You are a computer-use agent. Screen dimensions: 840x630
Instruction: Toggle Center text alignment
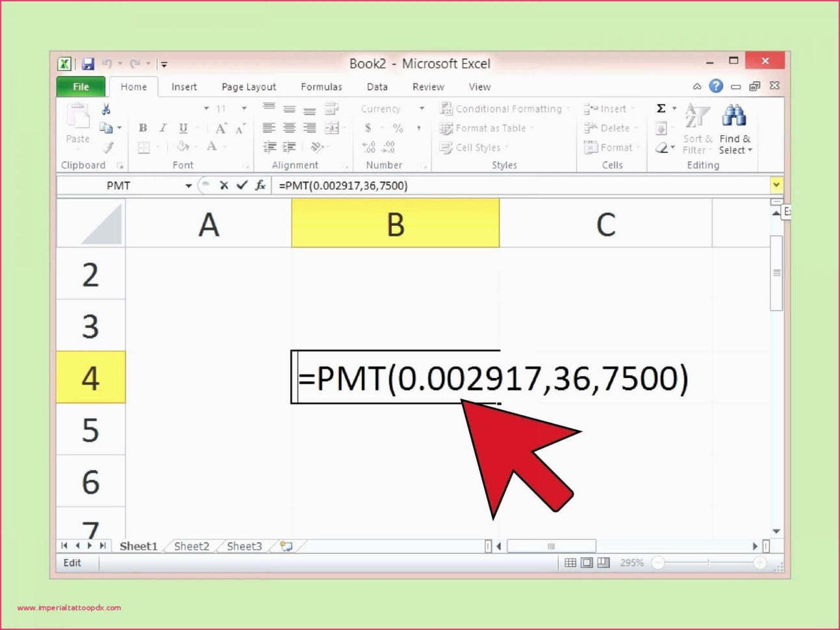point(289,128)
